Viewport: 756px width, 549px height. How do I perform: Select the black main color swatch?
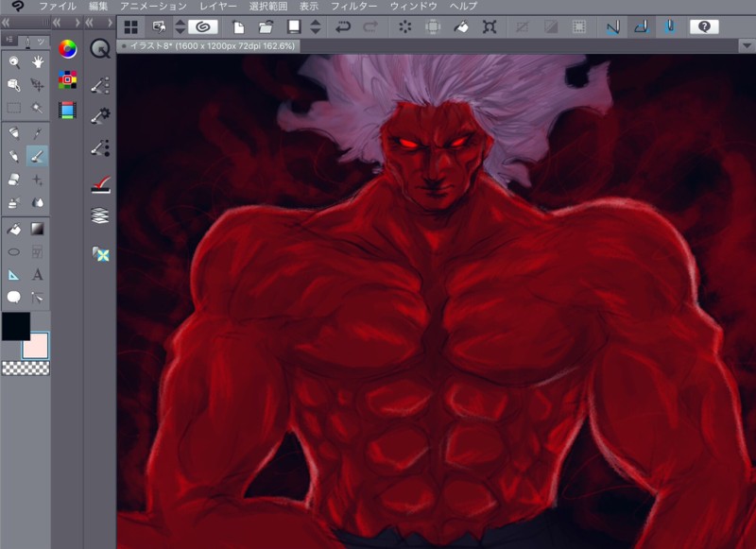[x=16, y=326]
